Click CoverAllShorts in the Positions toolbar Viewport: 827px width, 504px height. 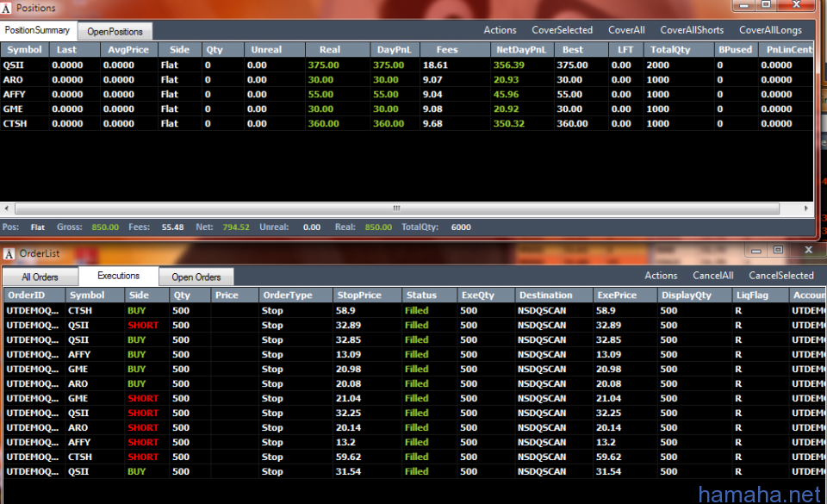click(692, 30)
